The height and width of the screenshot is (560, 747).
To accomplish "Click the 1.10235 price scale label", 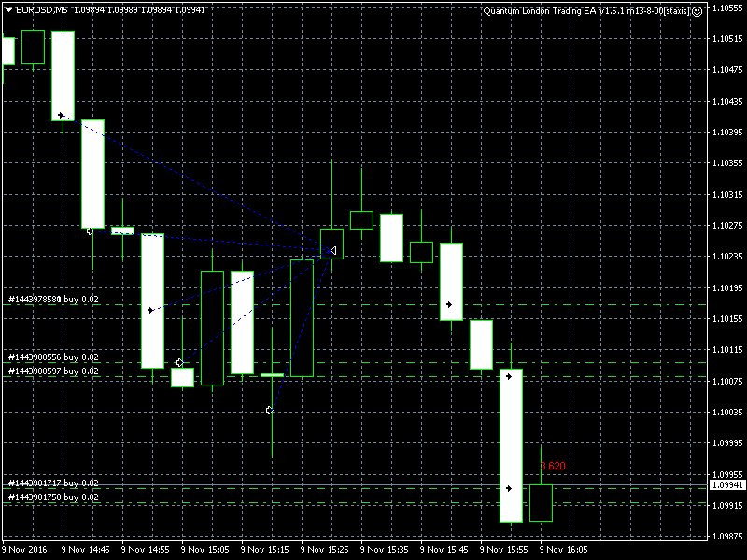I will (x=727, y=256).
